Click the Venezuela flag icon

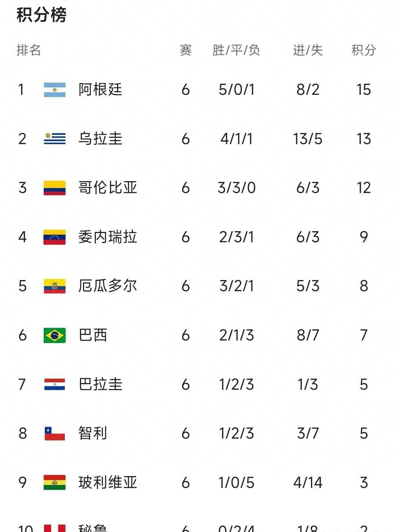point(54,237)
